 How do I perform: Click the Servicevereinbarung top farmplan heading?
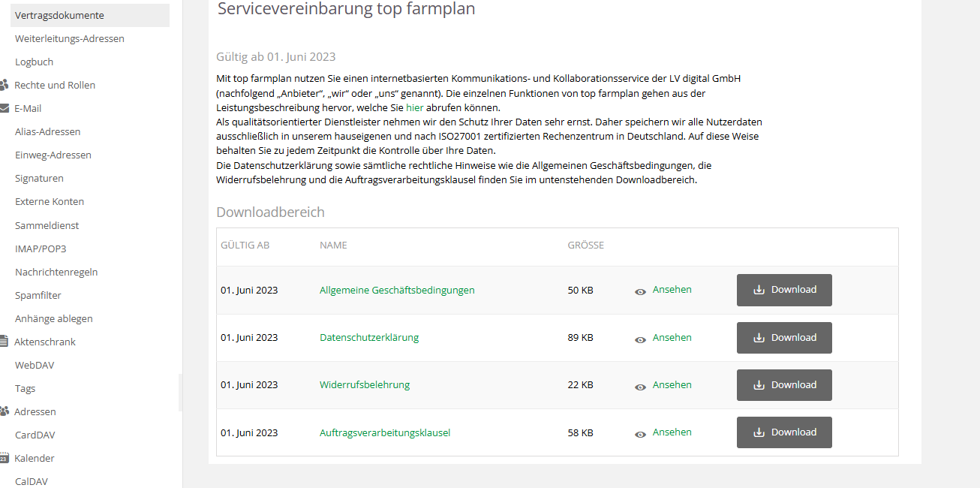tap(346, 9)
